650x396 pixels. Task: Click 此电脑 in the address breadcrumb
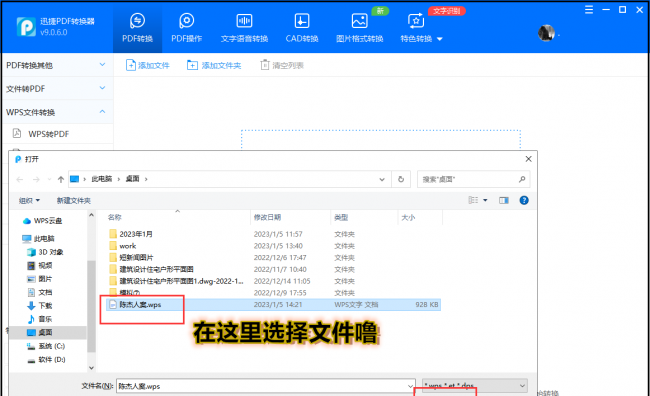pyautogui.click(x=102, y=179)
